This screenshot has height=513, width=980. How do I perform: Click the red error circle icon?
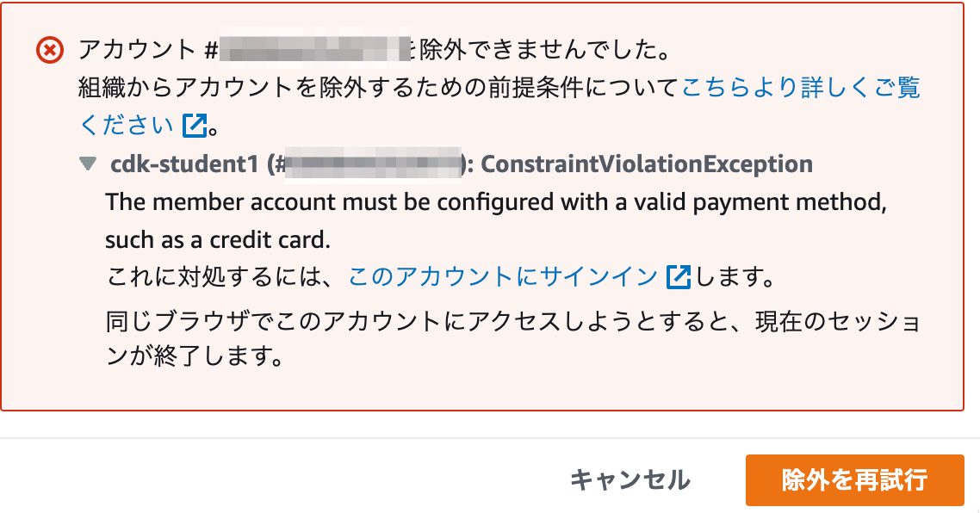click(50, 50)
